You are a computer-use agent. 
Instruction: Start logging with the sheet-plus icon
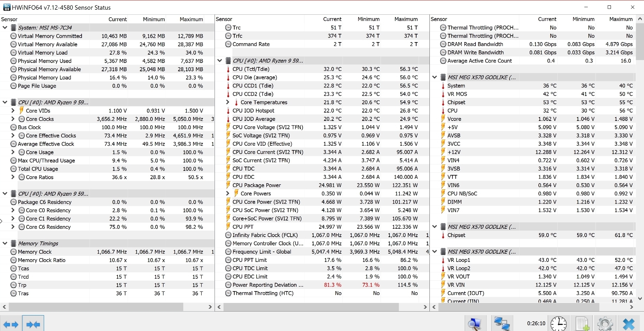coord(582,324)
